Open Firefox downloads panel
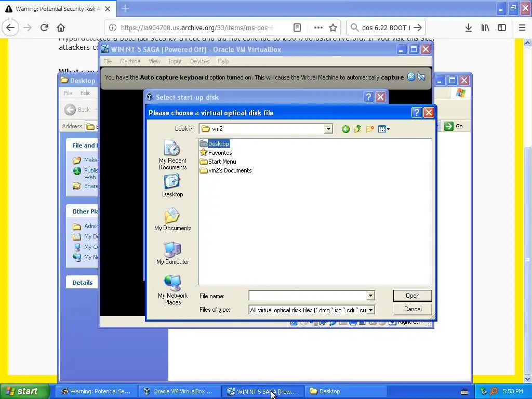 469,28
